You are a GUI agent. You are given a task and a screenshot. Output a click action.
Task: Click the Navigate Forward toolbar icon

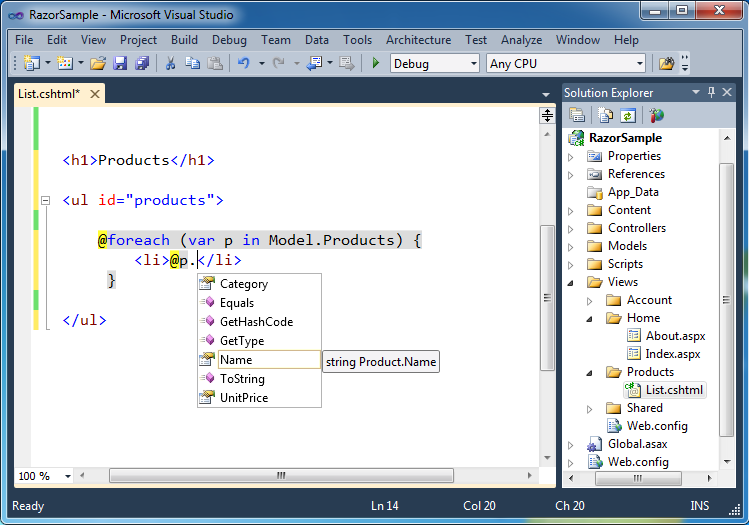pos(346,63)
